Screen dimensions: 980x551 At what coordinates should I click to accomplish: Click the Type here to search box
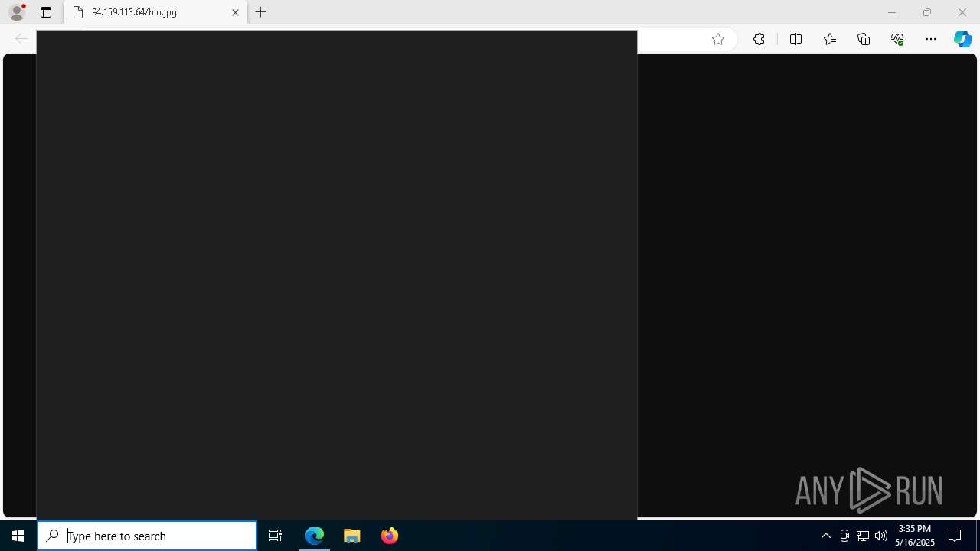(x=147, y=536)
